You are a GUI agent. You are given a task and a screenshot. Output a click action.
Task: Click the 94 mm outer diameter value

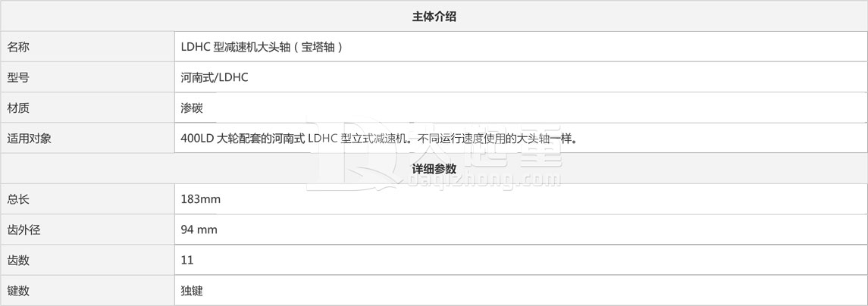[x=199, y=229]
